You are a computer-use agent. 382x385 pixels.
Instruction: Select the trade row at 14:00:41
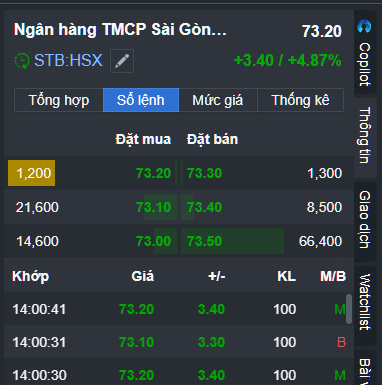[x=179, y=309]
